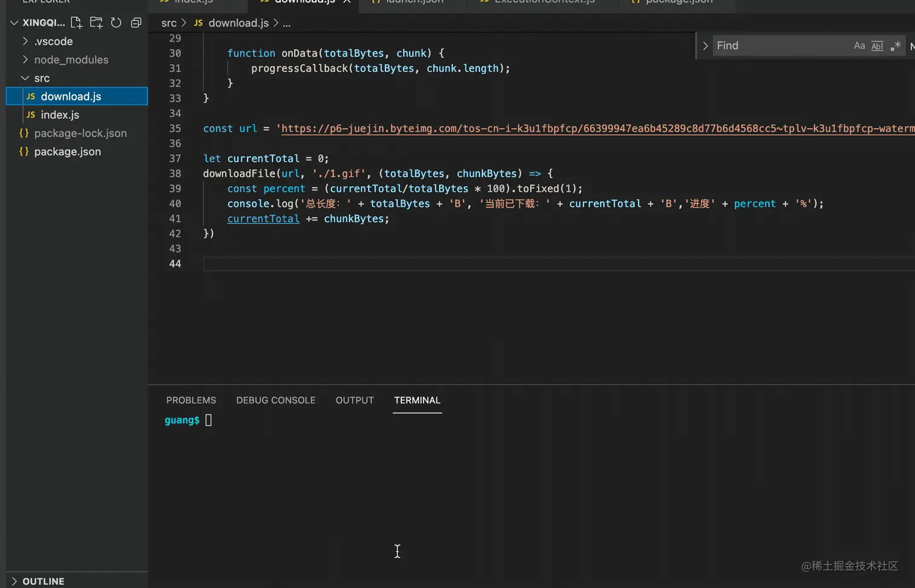
Task: Create a new file in Explorer
Action: pyautogui.click(x=76, y=23)
